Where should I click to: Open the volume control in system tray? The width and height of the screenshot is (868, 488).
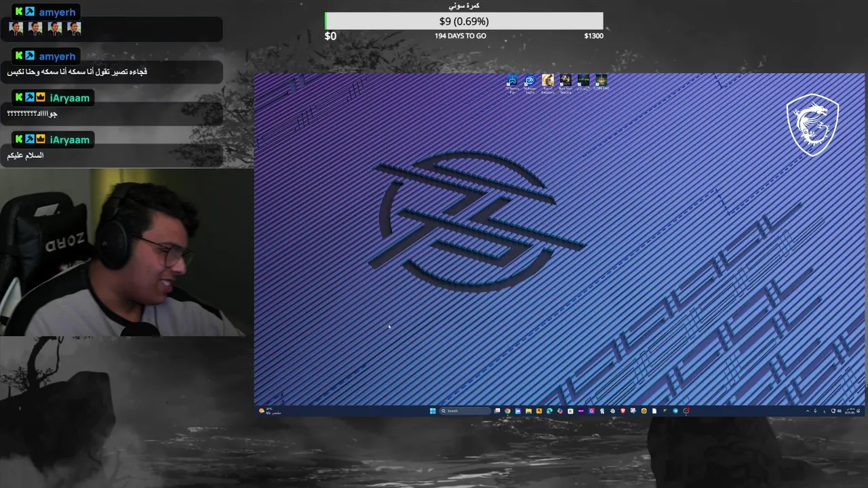tap(840, 411)
